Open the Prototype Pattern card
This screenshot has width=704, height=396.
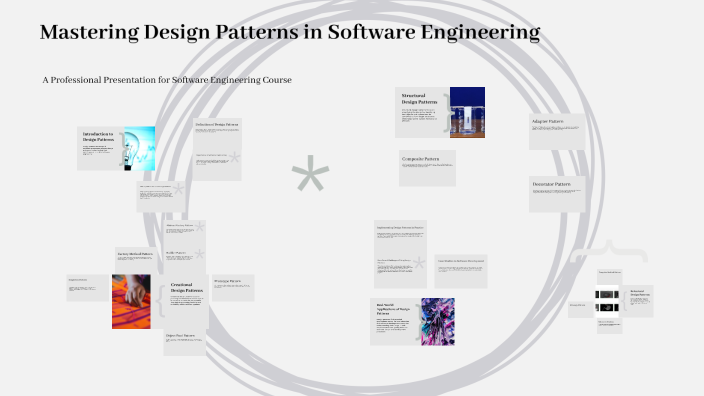pos(233,288)
